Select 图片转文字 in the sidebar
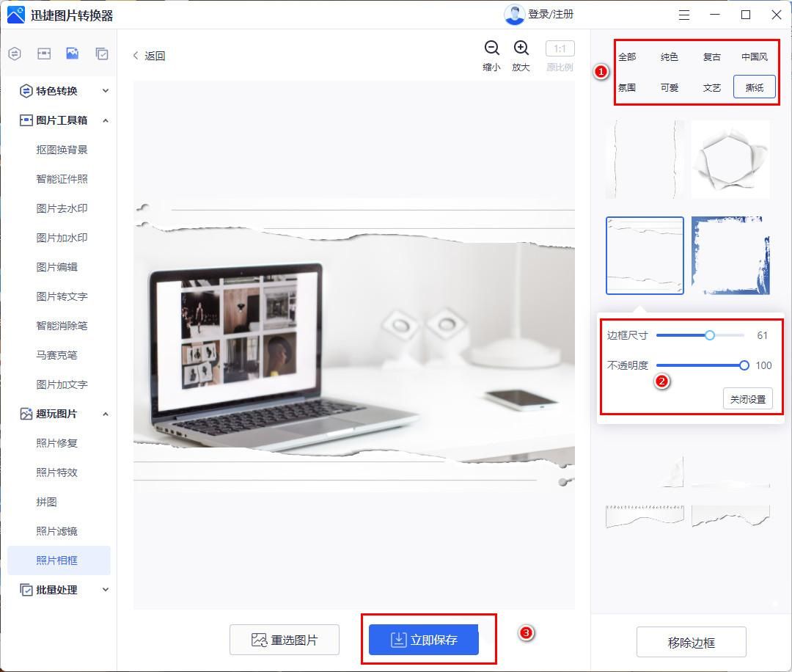Viewport: 792px width, 672px height. (62, 296)
